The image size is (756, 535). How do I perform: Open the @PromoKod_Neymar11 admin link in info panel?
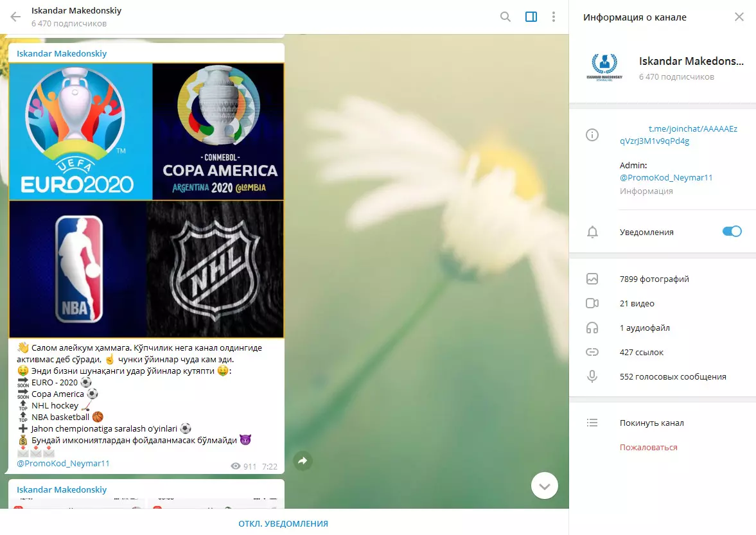coord(666,177)
